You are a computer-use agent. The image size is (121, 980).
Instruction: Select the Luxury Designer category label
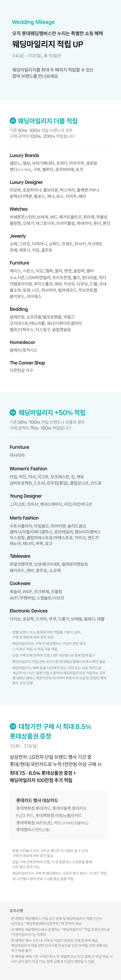pos(26,182)
